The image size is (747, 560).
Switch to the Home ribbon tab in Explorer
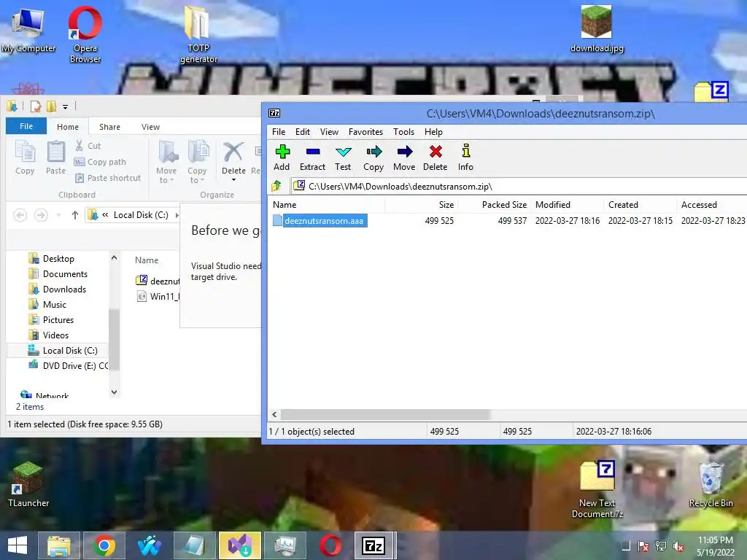pos(68,127)
